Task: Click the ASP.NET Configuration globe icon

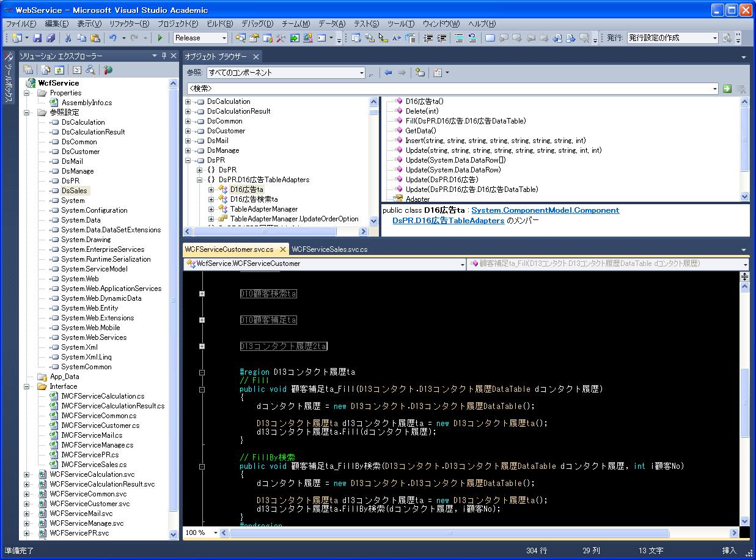Action: 108,70
